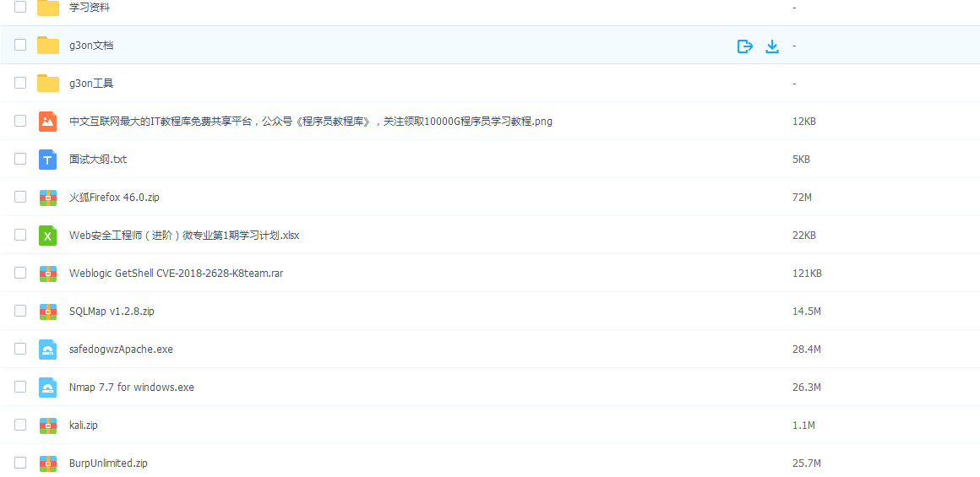Click Weblogic GetShell CVE-2018-2628-K8team.rar
Screen dimensions: 980x477
point(177,274)
